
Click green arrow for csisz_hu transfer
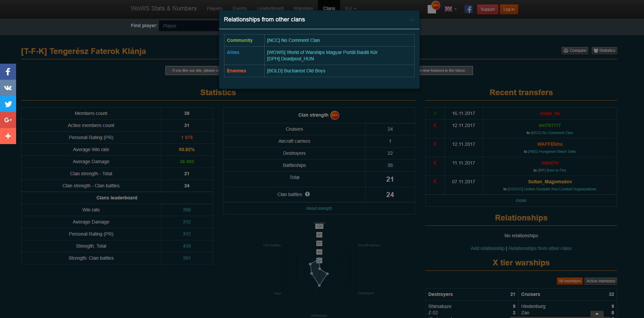pyautogui.click(x=435, y=113)
